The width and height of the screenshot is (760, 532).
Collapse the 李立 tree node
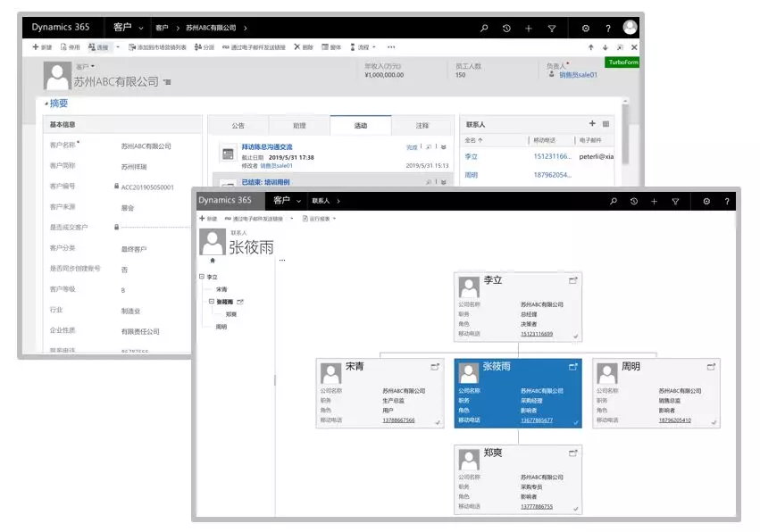pyautogui.click(x=202, y=277)
